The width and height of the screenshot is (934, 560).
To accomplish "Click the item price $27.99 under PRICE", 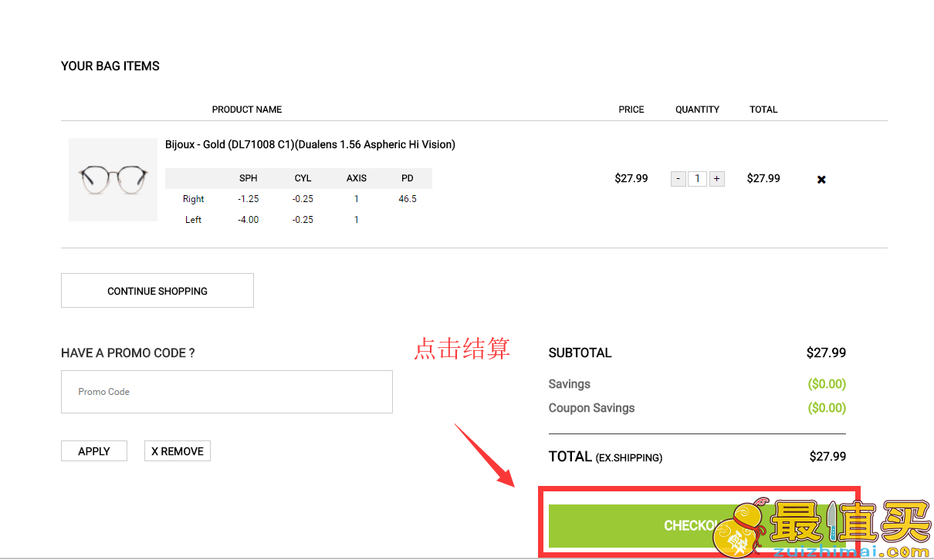I will click(x=631, y=178).
